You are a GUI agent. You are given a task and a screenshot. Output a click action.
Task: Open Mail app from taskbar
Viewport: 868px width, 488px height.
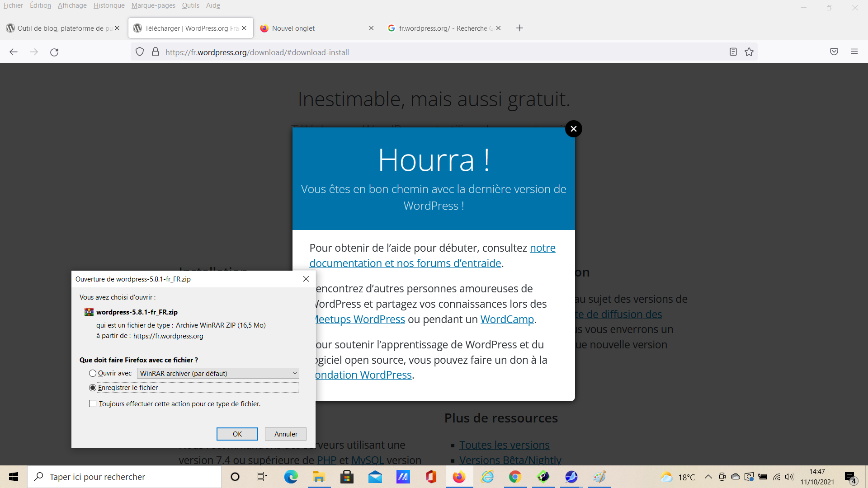375,477
